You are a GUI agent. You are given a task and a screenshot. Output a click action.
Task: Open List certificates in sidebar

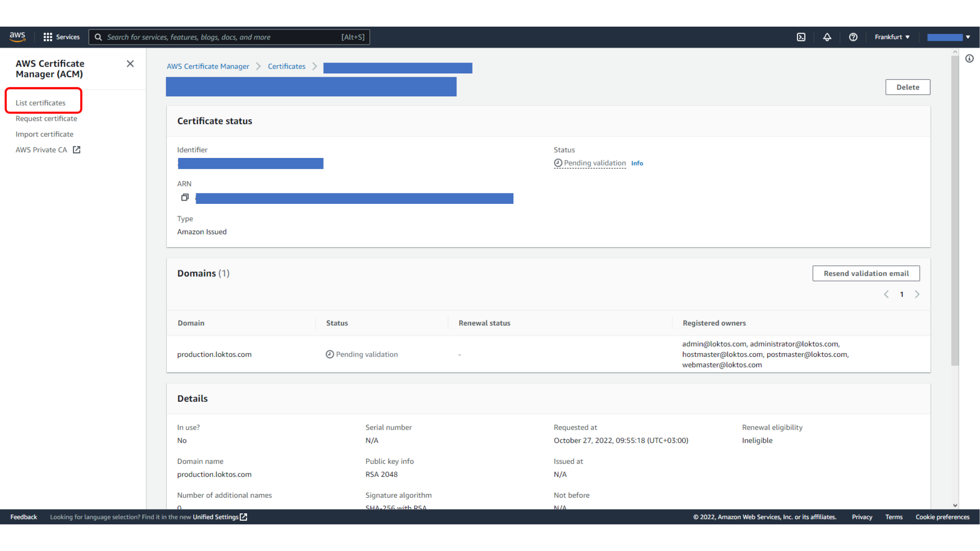point(40,103)
